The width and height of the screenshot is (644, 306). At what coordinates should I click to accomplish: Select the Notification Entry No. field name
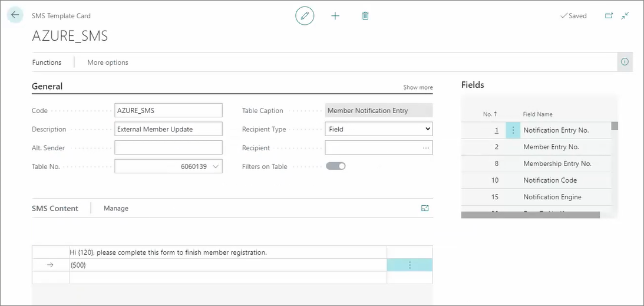[556, 130]
